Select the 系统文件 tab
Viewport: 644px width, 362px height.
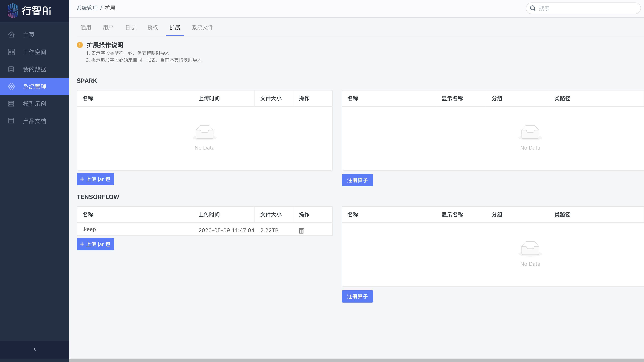coord(203,27)
